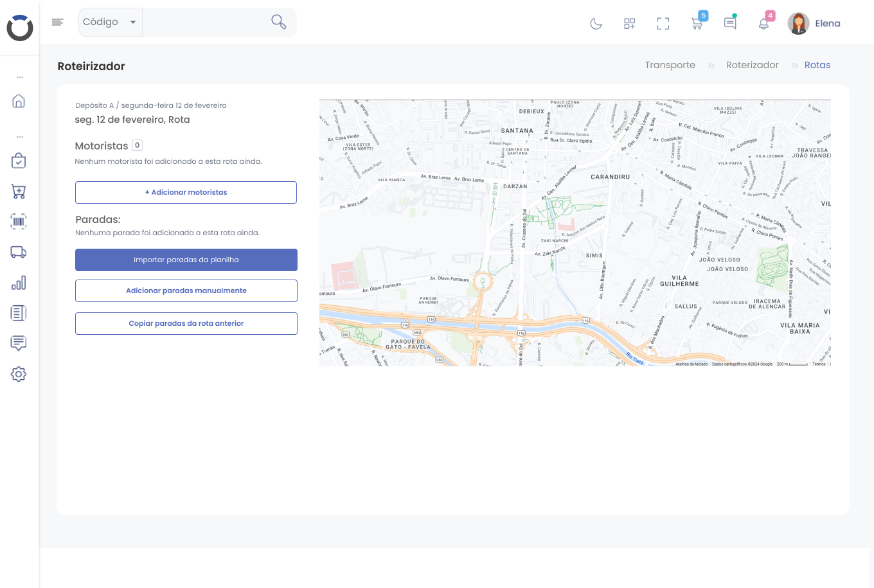
Task: Click the seg. 12 de fevereiro, Rota heading
Action: tap(132, 120)
